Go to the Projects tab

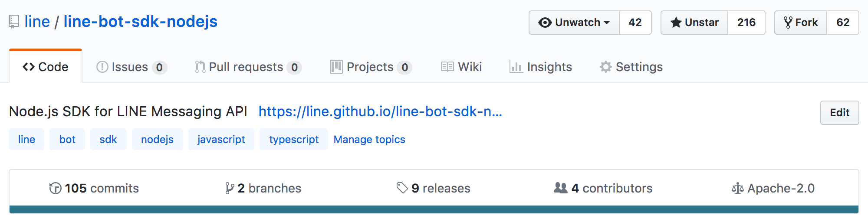click(x=371, y=67)
